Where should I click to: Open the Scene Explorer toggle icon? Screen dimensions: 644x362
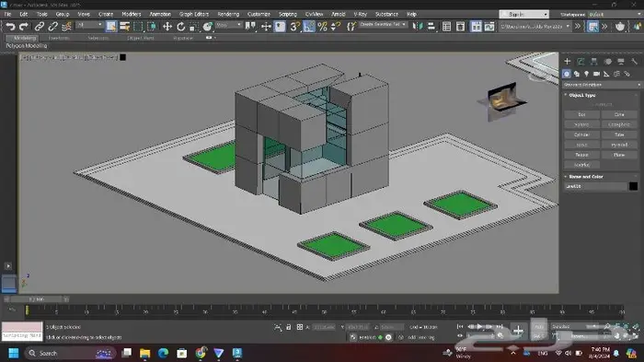446,27
